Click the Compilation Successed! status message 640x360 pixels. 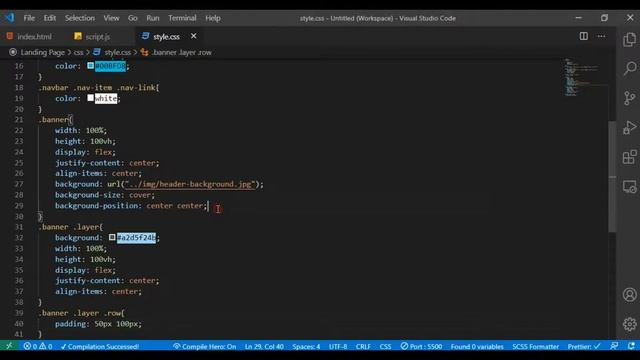pyautogui.click(x=100, y=346)
